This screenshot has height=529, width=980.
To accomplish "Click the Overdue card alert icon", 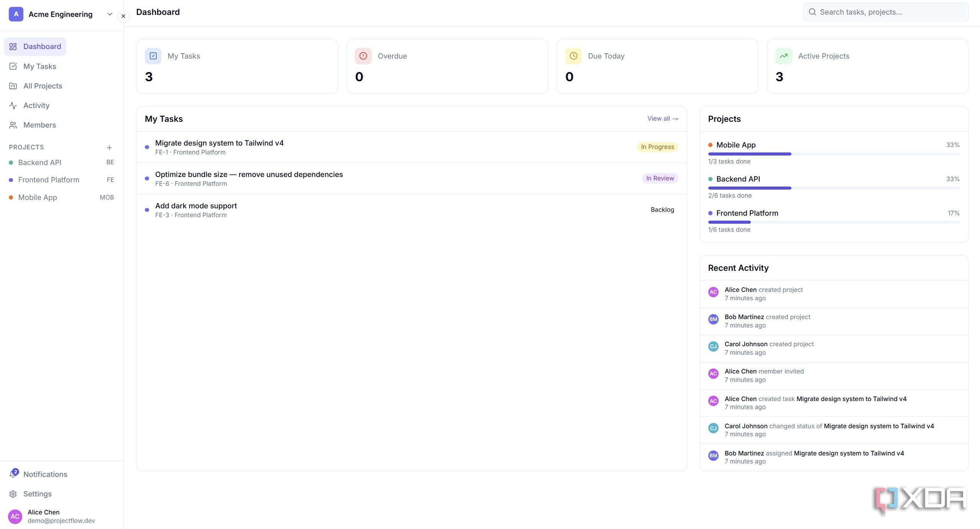I will click(x=363, y=56).
